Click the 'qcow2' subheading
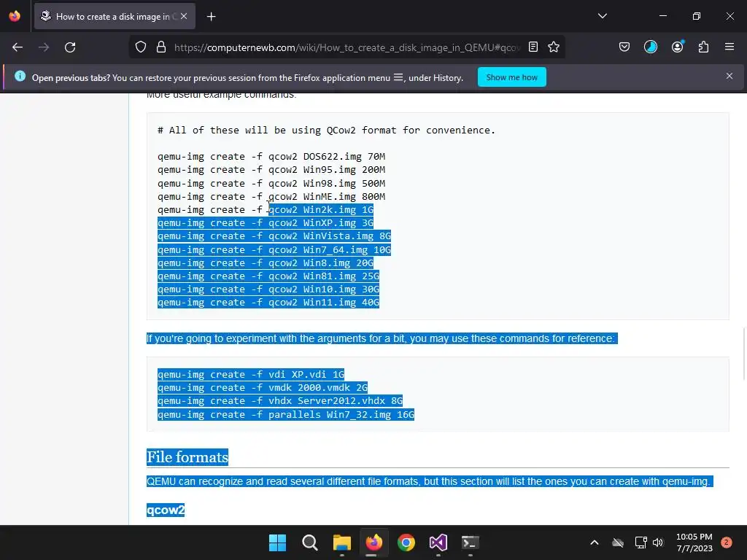 pyautogui.click(x=166, y=510)
